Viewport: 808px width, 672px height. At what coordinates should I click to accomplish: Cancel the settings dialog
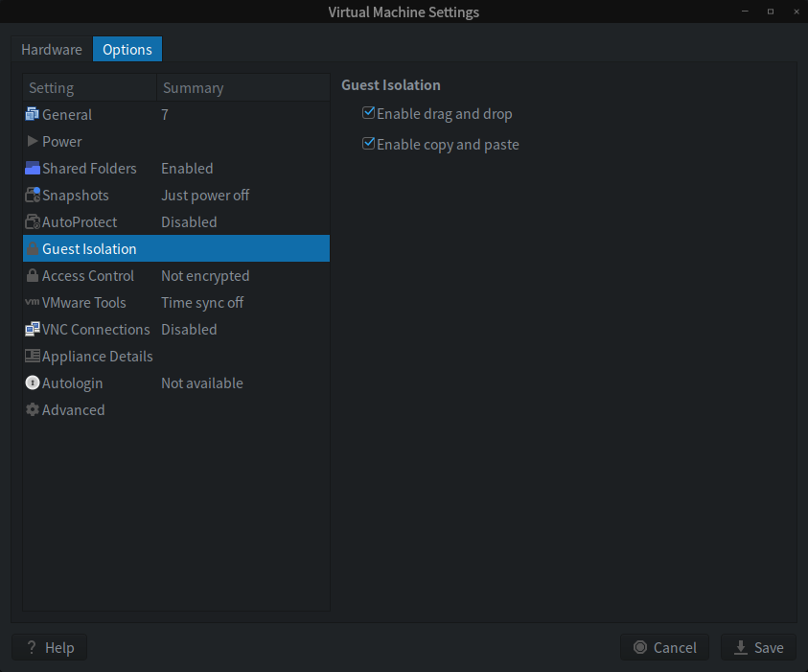(x=664, y=648)
